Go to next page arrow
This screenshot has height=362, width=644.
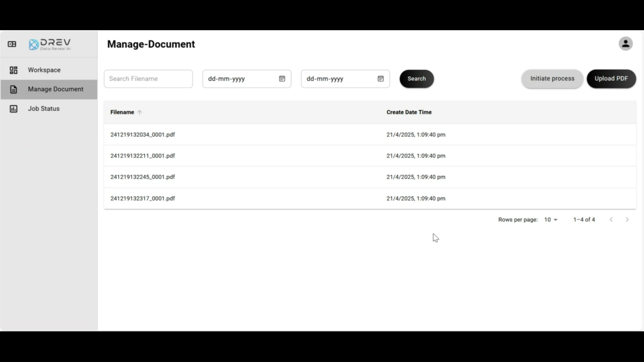[627, 220]
